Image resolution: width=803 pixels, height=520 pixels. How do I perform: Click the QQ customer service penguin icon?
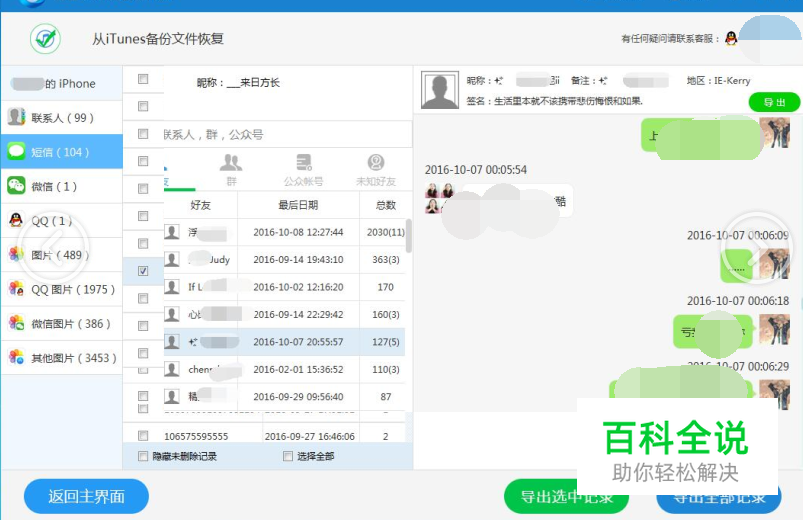click(731, 38)
